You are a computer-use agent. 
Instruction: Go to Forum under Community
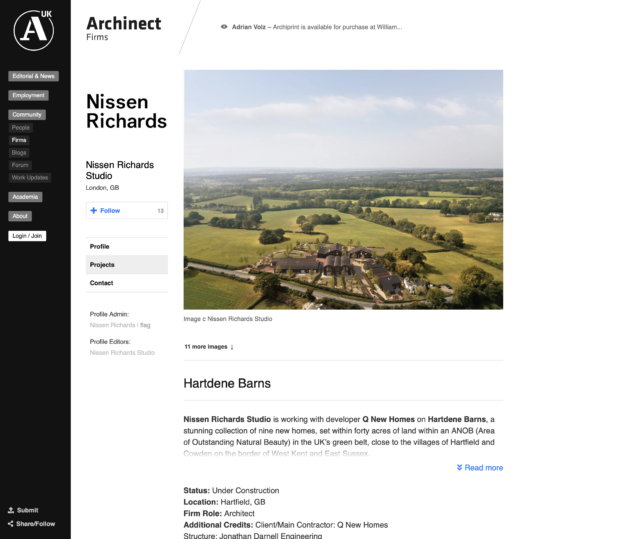pos(20,165)
